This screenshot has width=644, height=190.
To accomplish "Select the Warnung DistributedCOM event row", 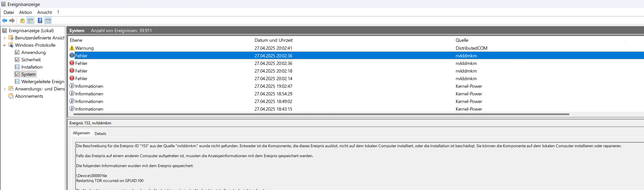I will click(x=356, y=48).
